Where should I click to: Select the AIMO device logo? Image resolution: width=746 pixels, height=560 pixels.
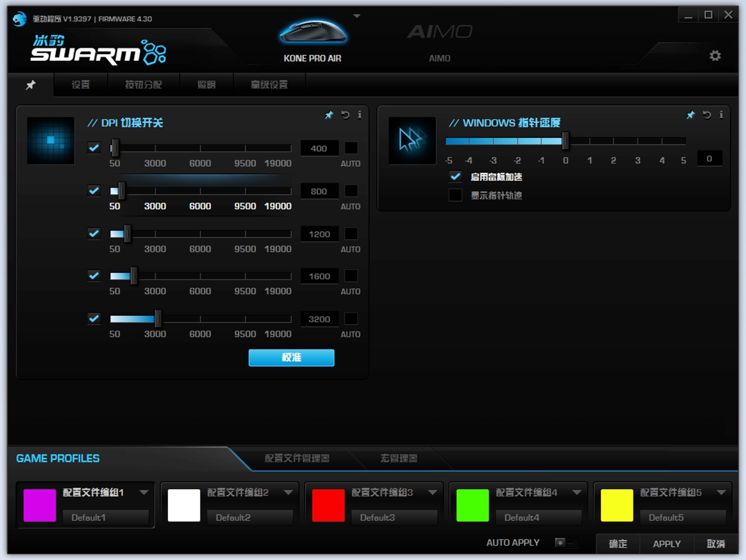click(440, 31)
